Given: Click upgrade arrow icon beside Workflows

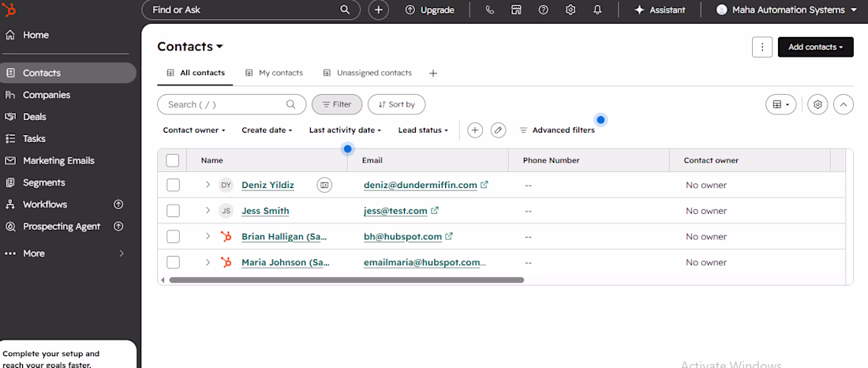Looking at the screenshot, I should [x=118, y=205].
